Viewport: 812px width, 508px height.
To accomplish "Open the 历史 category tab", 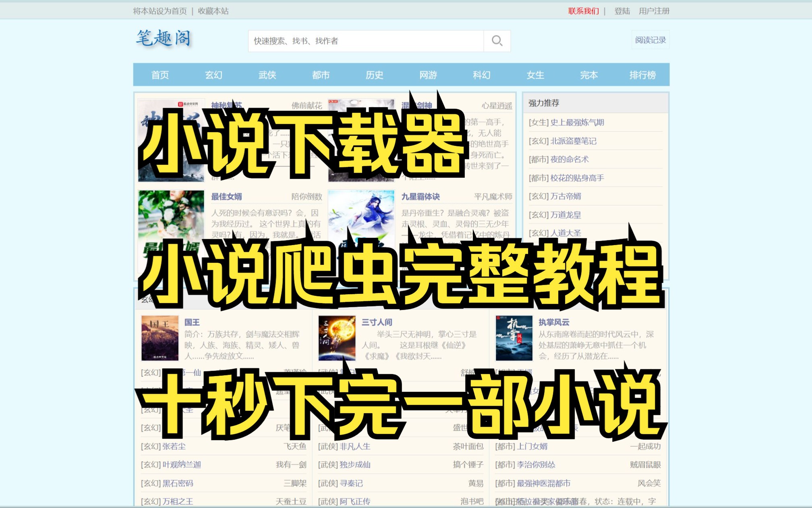I will (374, 75).
